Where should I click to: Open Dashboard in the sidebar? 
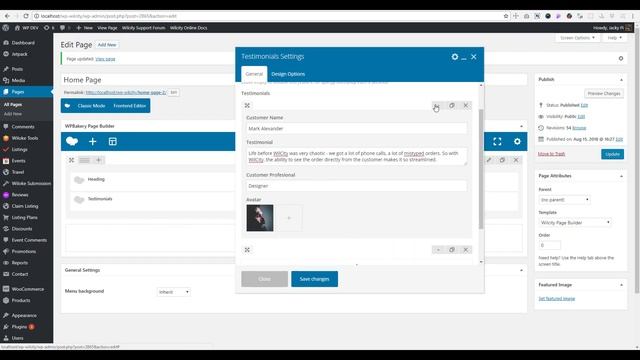pos(23,43)
